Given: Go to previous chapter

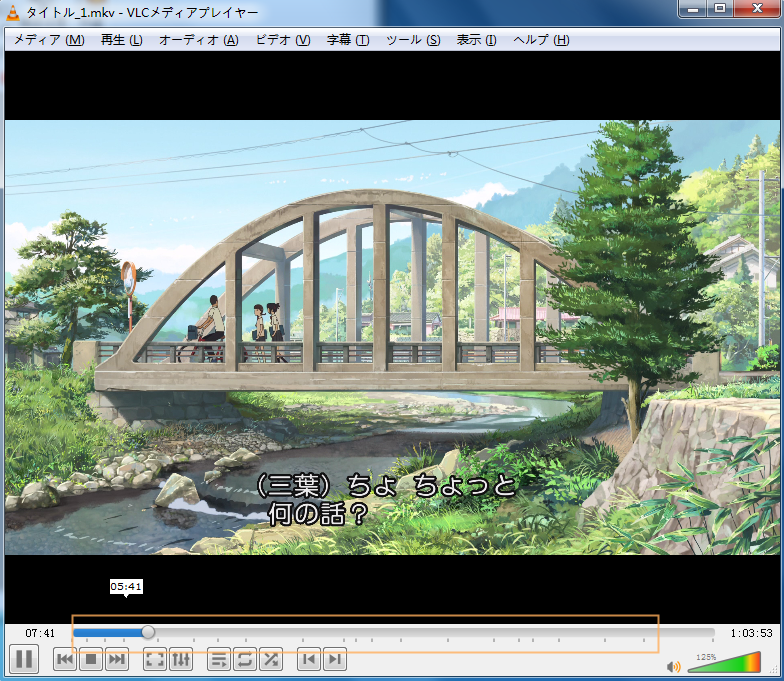Looking at the screenshot, I should coord(309,660).
